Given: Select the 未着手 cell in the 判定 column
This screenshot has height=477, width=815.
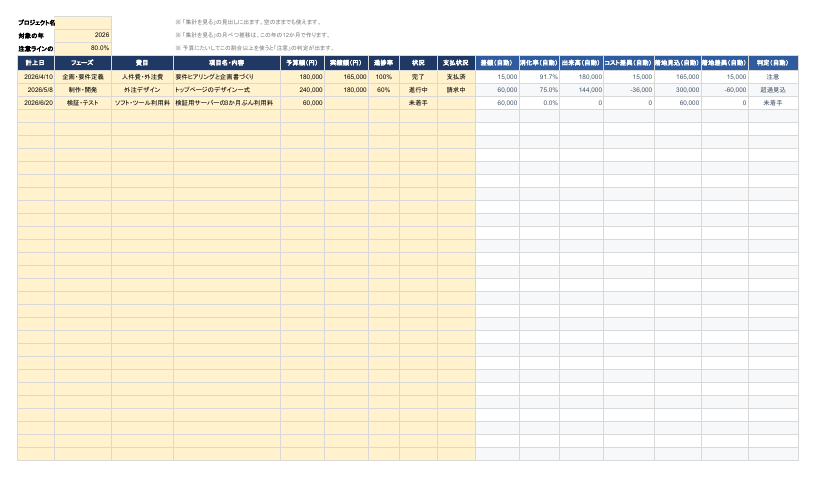Looking at the screenshot, I should [x=773, y=103].
